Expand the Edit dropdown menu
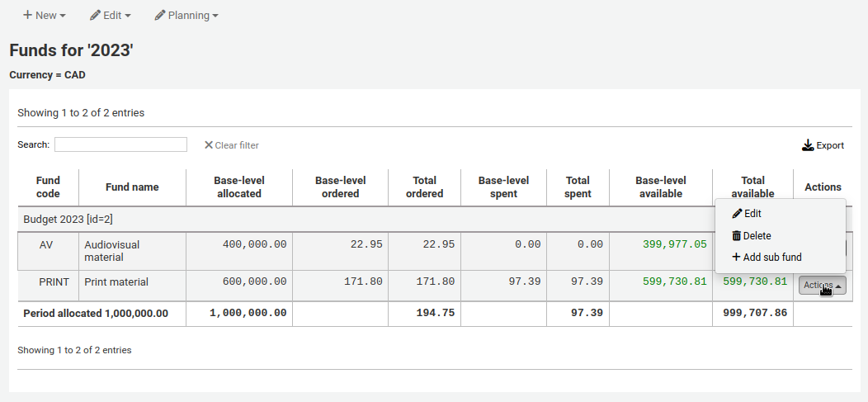The height and width of the screenshot is (402, 868). pos(110,16)
